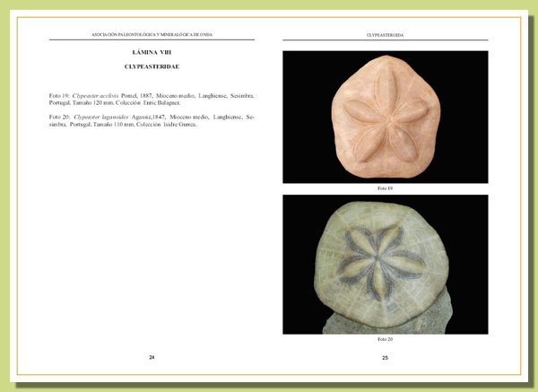Click the 'Foto 19' caption under top image
The height and width of the screenshot is (392, 538).
click(x=385, y=188)
